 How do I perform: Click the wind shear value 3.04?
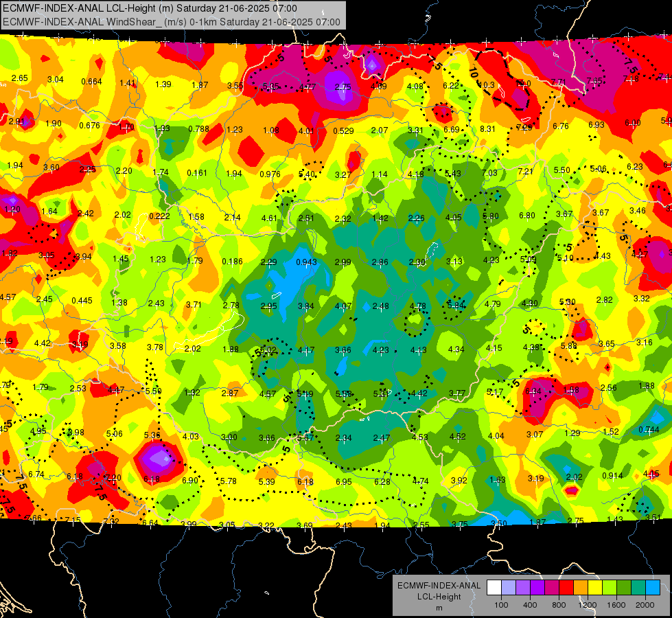(x=56, y=79)
